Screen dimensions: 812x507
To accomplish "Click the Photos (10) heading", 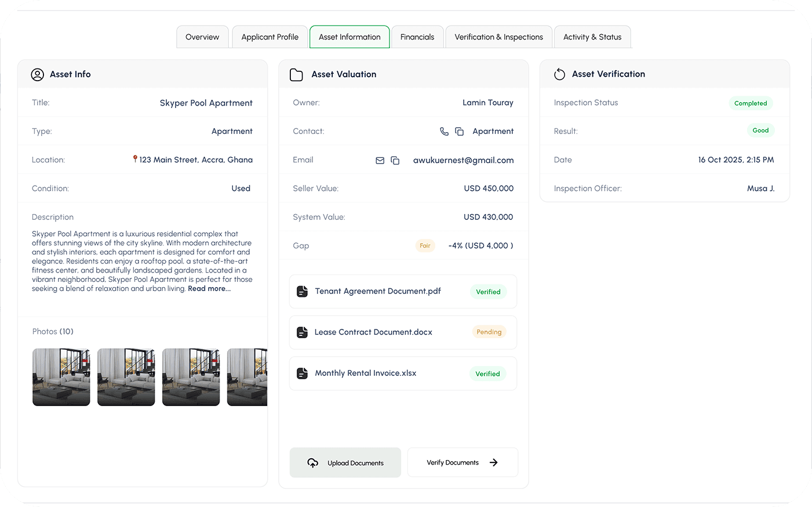I will (x=53, y=331).
